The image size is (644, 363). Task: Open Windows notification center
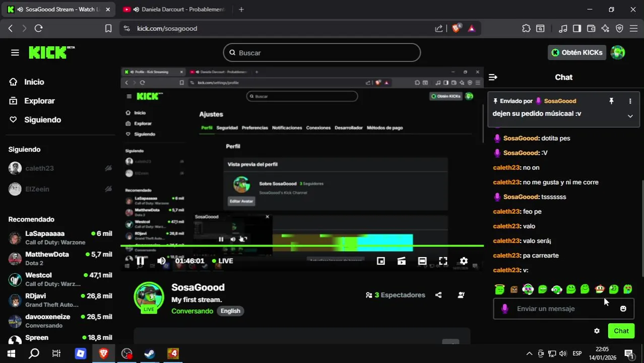(x=629, y=353)
